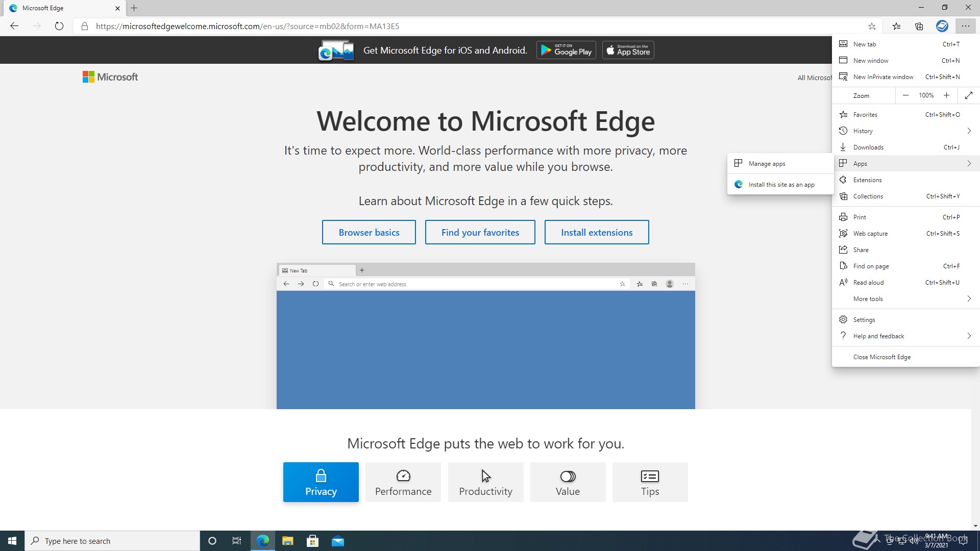Click the Browser basics button

click(369, 232)
